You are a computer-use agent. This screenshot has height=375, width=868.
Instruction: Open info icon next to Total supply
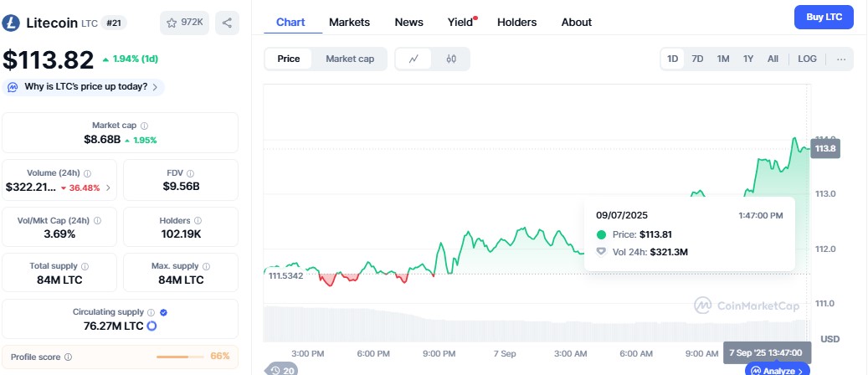[85, 266]
